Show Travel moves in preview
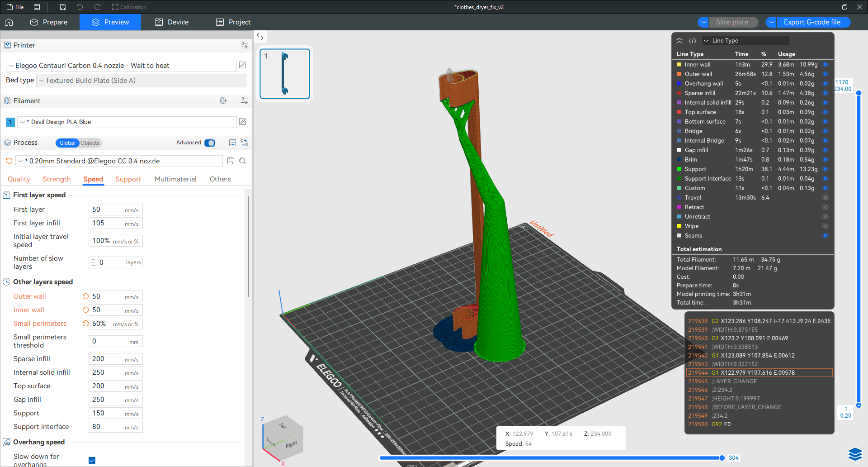 click(825, 198)
